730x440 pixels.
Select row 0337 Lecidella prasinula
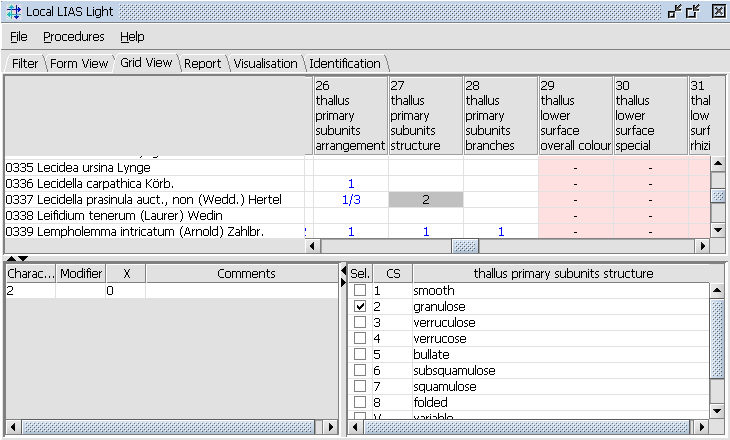pyautogui.click(x=155, y=199)
